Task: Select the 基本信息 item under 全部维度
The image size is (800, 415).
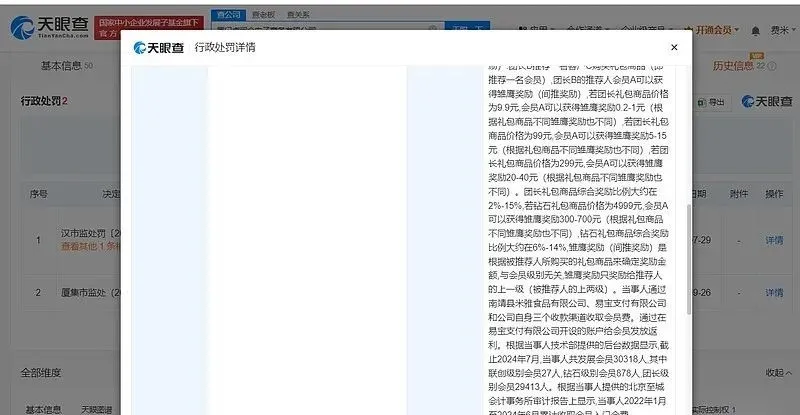Action: pyautogui.click(x=43, y=409)
